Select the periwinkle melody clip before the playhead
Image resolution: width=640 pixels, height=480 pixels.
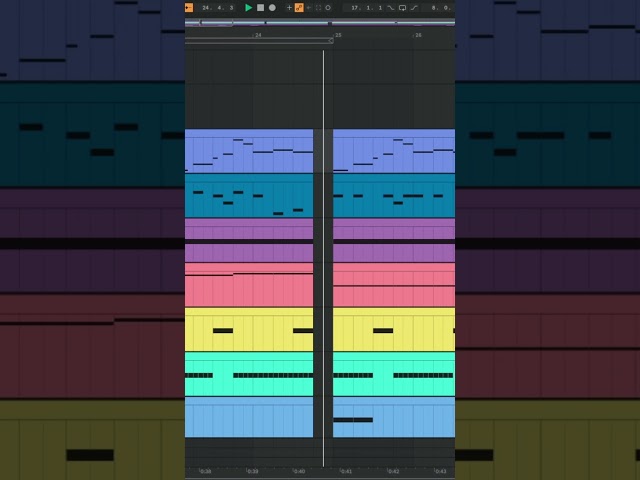point(249,151)
